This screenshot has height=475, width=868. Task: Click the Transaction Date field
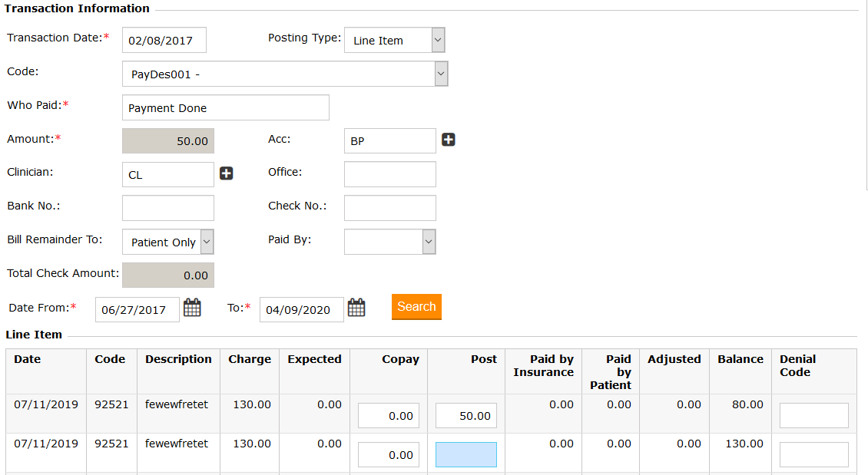164,40
